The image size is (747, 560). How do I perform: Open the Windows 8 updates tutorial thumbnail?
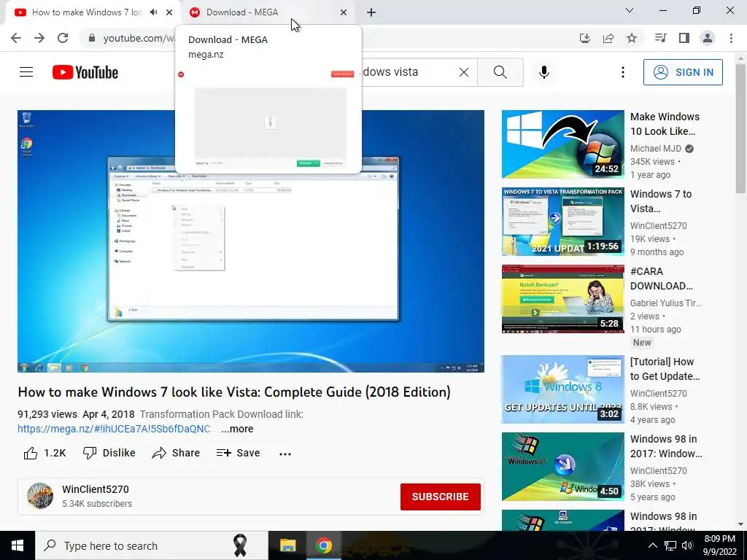[x=562, y=389]
